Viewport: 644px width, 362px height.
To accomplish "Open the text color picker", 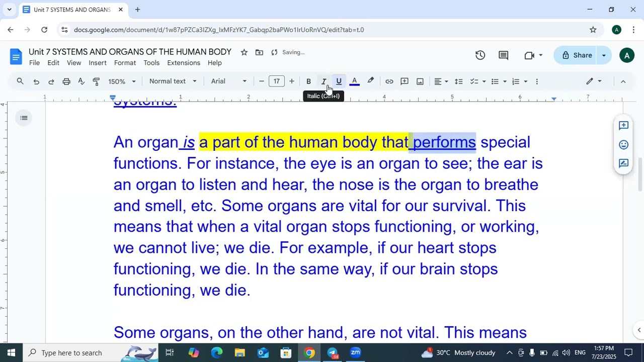I will (354, 81).
